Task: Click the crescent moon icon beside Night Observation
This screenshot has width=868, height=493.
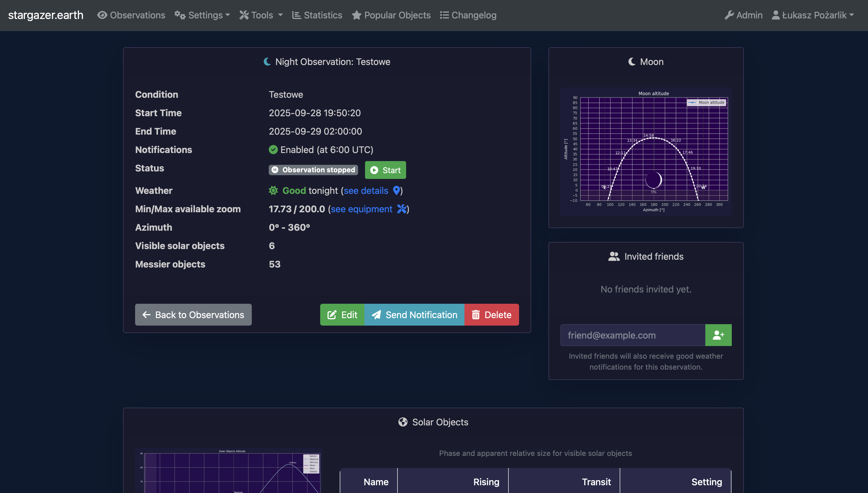Action: coord(267,62)
